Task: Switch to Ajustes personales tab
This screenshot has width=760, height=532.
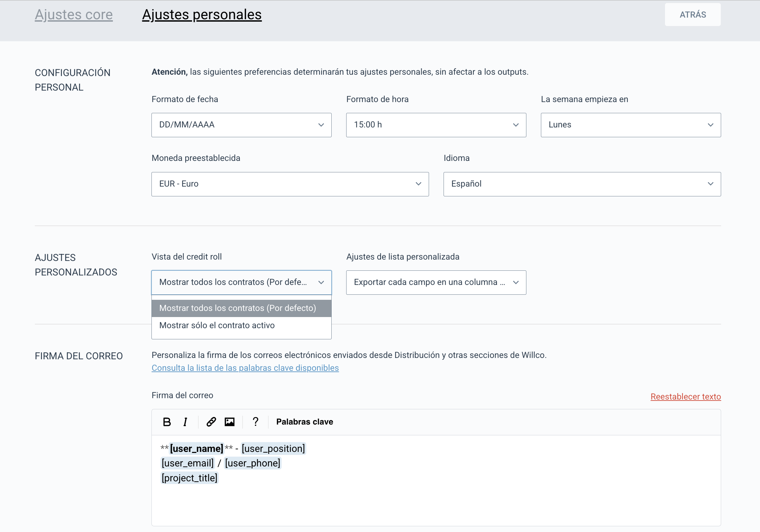Action: click(x=202, y=15)
